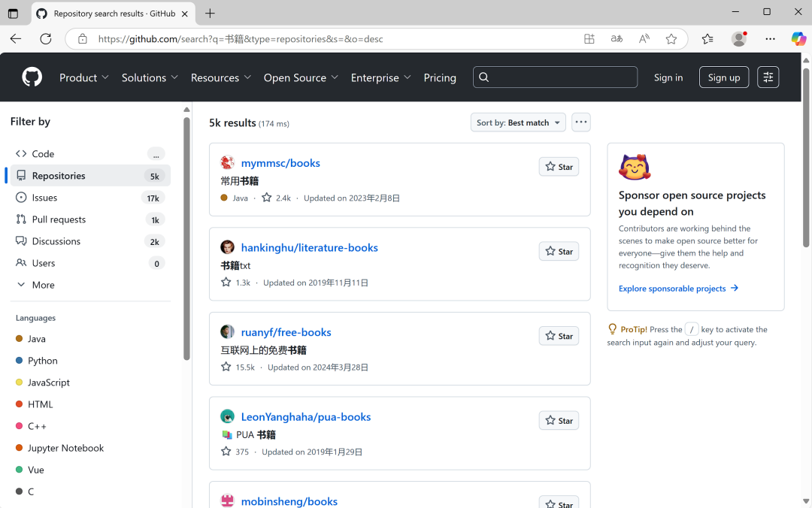812x508 pixels.
Task: Open the search options sliders icon
Action: click(x=768, y=77)
